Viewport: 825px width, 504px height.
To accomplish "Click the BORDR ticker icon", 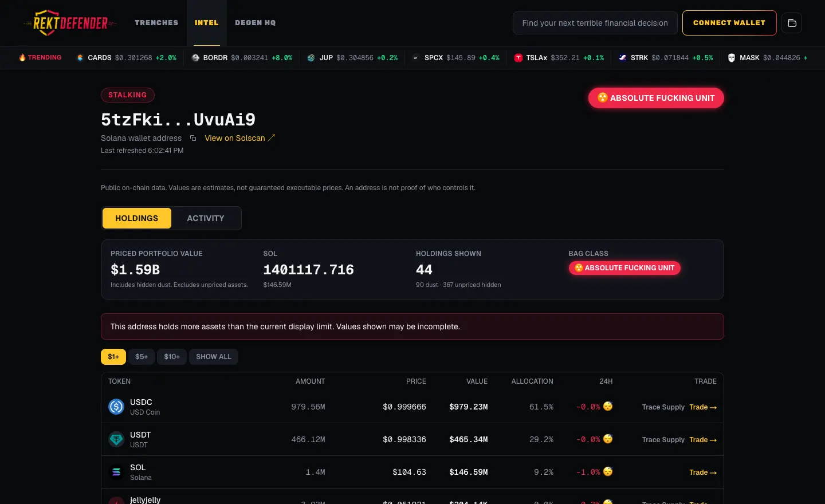I will coord(195,58).
